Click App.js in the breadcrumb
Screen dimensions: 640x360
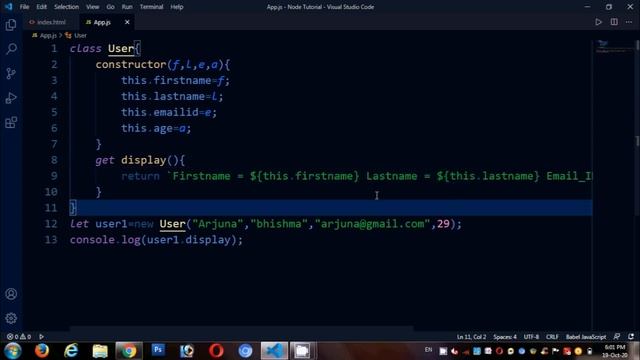(48, 36)
